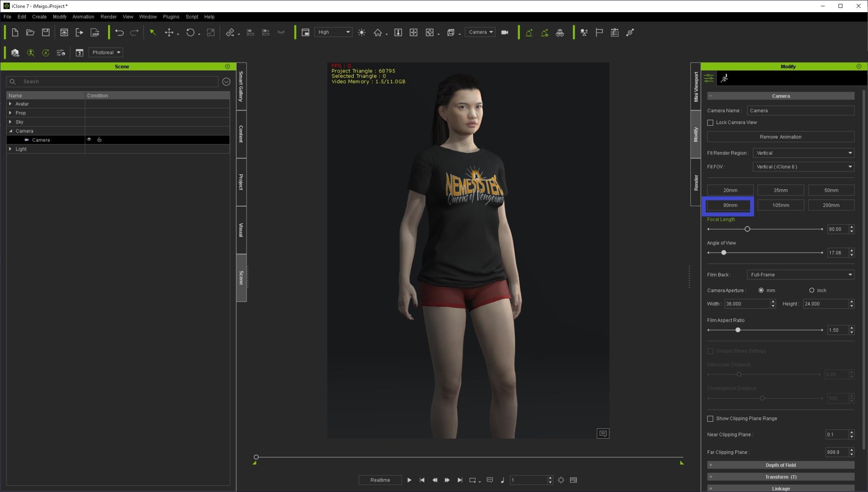Click the Undo arrow icon
This screenshot has width=868, height=492.
click(x=119, y=33)
